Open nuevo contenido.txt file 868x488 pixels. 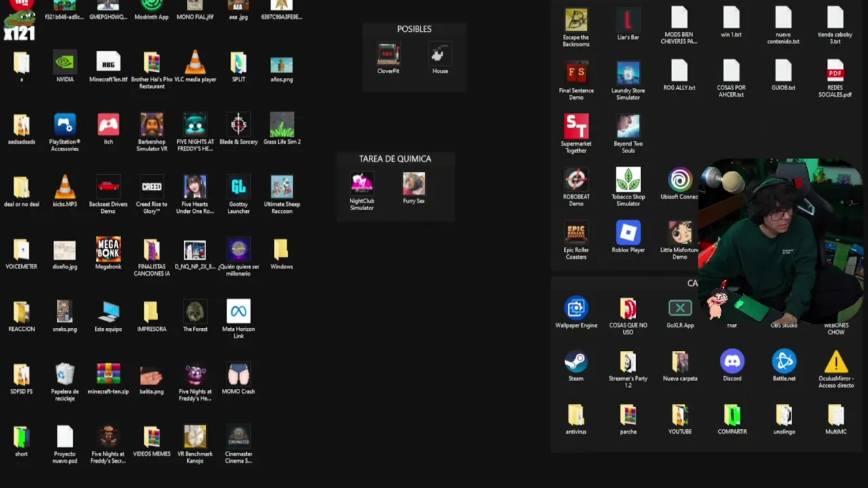[784, 18]
